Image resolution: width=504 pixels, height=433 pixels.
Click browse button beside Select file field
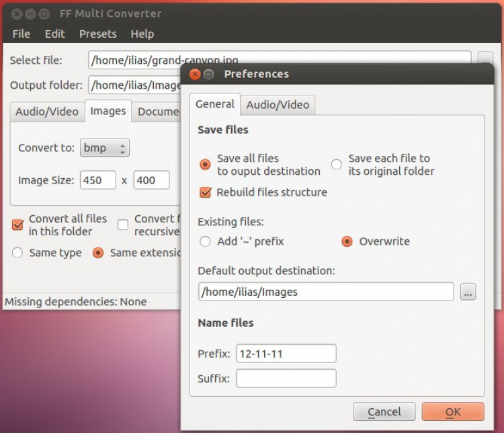click(485, 60)
